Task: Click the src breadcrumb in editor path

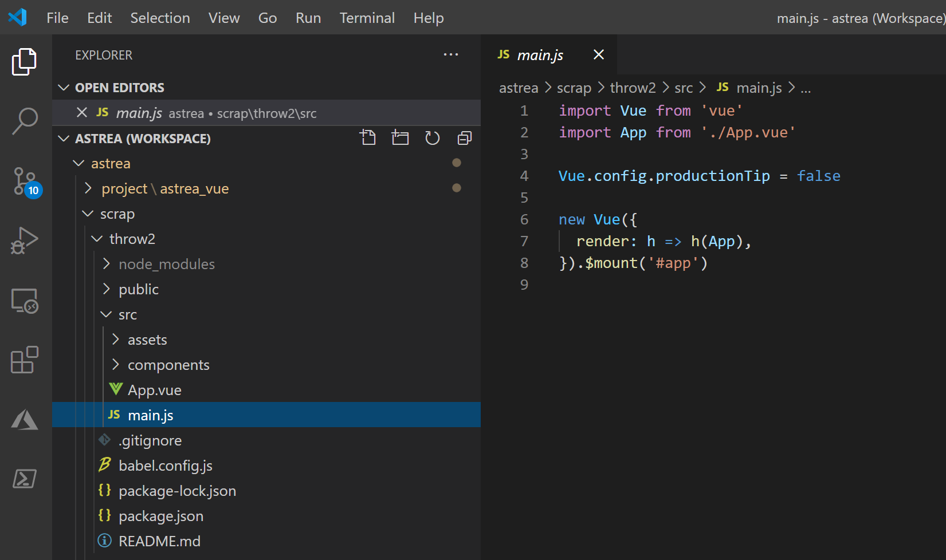Action: (684, 88)
